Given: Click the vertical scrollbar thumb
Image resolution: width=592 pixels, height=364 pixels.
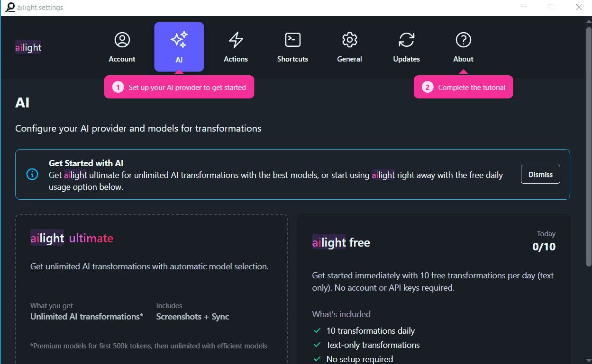Looking at the screenshot, I should 589,147.
